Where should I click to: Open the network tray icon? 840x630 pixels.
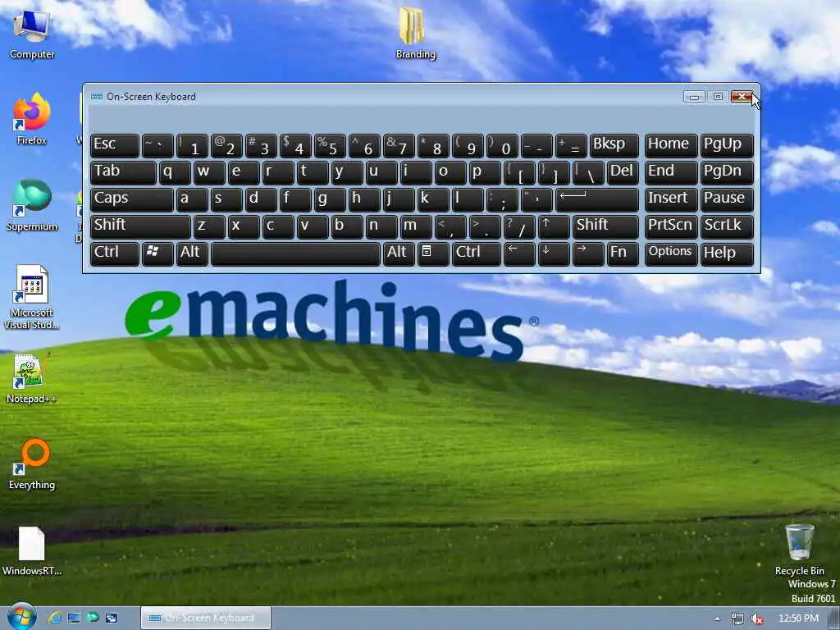pos(737,619)
